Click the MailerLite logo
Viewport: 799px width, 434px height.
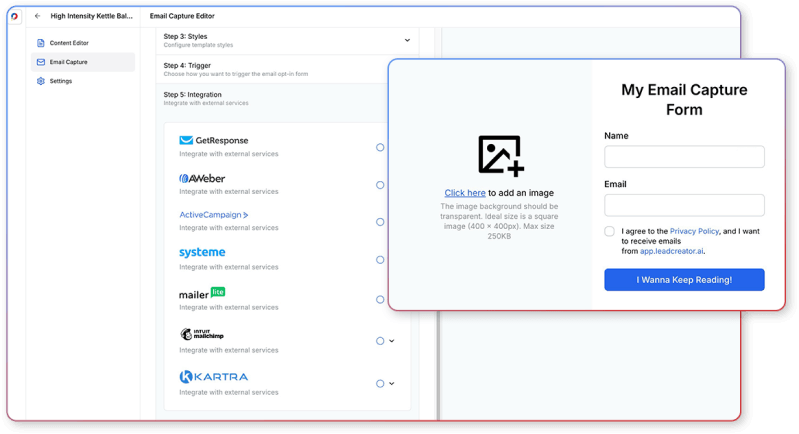point(202,294)
